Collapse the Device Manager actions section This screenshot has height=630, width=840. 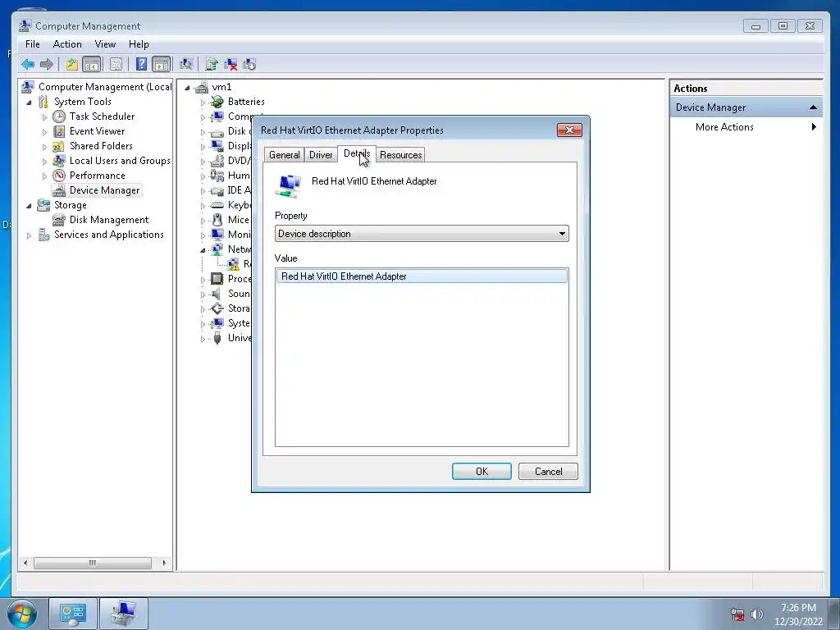[x=813, y=107]
